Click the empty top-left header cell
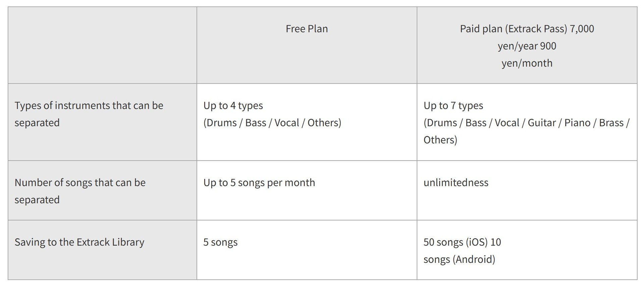The width and height of the screenshot is (644, 288). point(102,45)
